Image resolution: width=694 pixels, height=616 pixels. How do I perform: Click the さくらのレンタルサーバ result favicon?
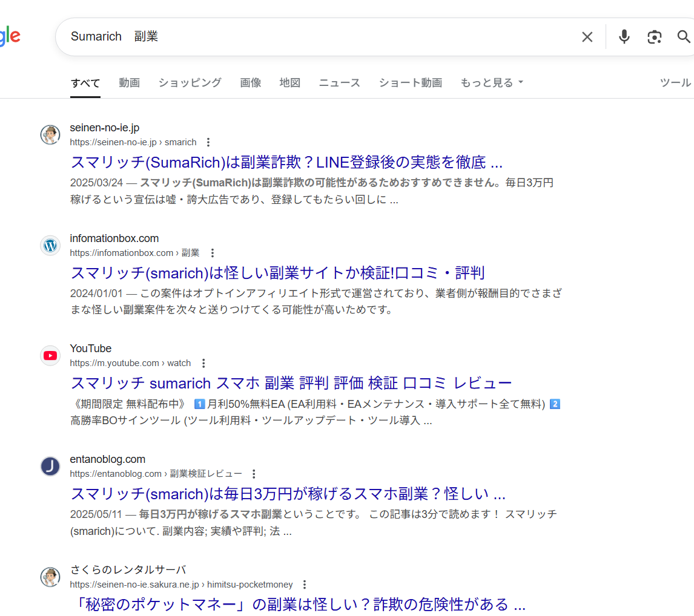tap(50, 577)
